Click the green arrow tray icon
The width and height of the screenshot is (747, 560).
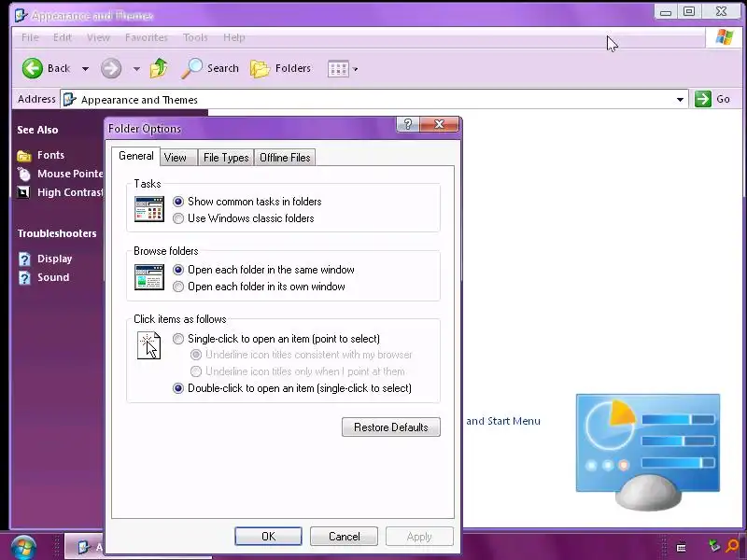pyautogui.click(x=713, y=545)
